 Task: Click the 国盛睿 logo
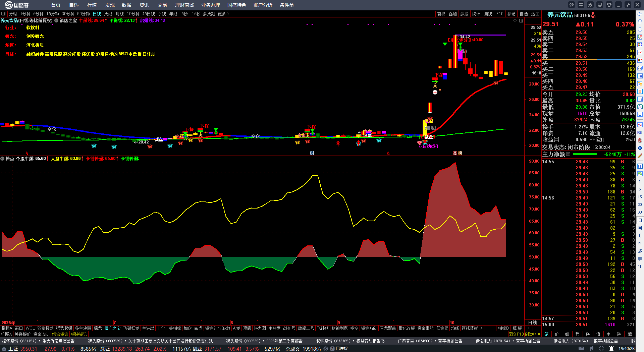pos(17,5)
